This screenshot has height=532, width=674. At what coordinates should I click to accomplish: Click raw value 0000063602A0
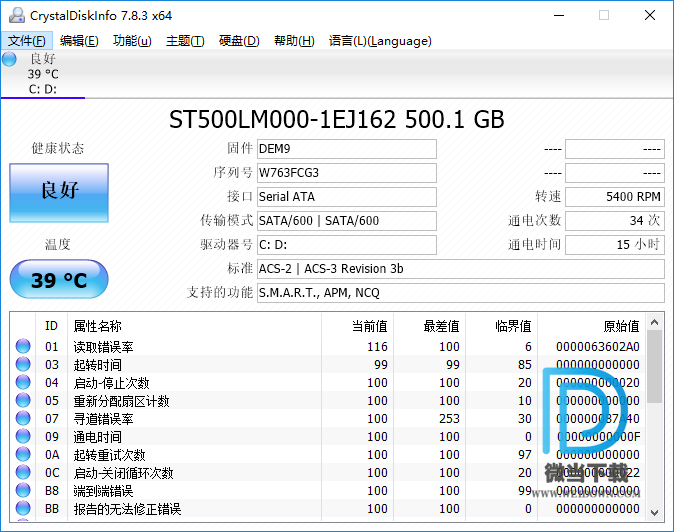597,347
